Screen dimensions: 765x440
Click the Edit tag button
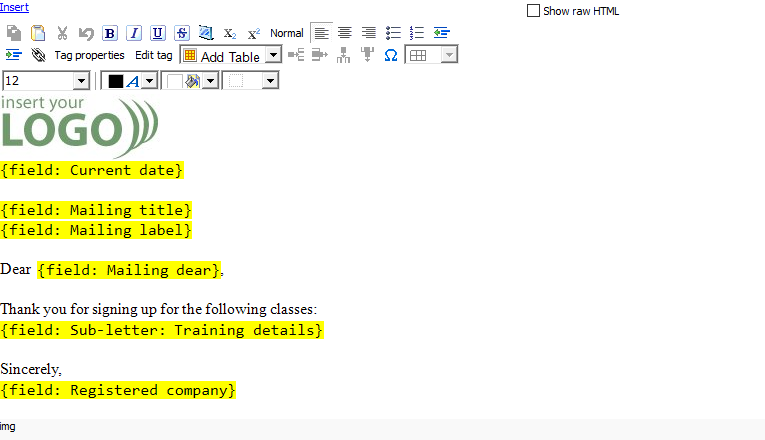[x=153, y=55]
